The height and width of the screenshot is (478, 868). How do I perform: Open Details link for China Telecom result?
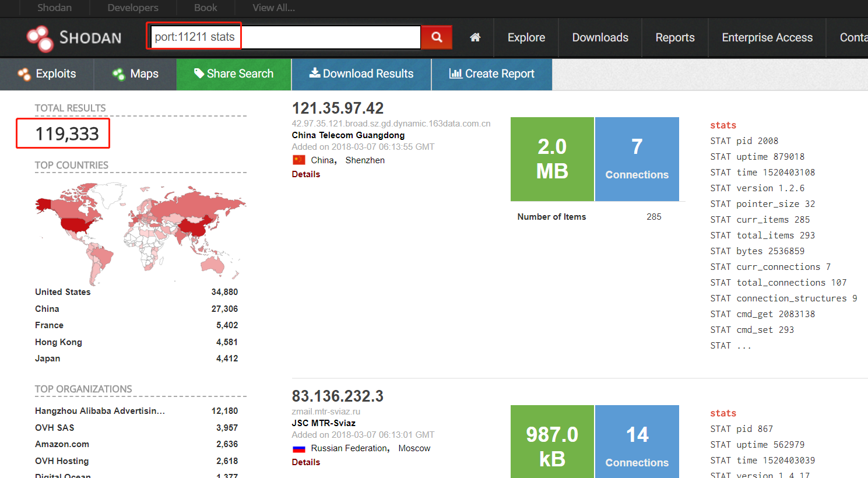tap(306, 174)
